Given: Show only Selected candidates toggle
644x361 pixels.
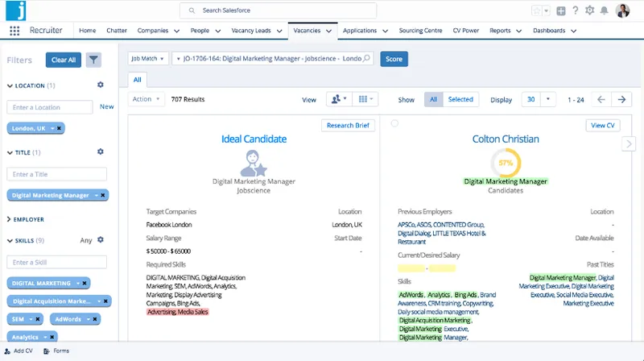Looking at the screenshot, I should 460,99.
